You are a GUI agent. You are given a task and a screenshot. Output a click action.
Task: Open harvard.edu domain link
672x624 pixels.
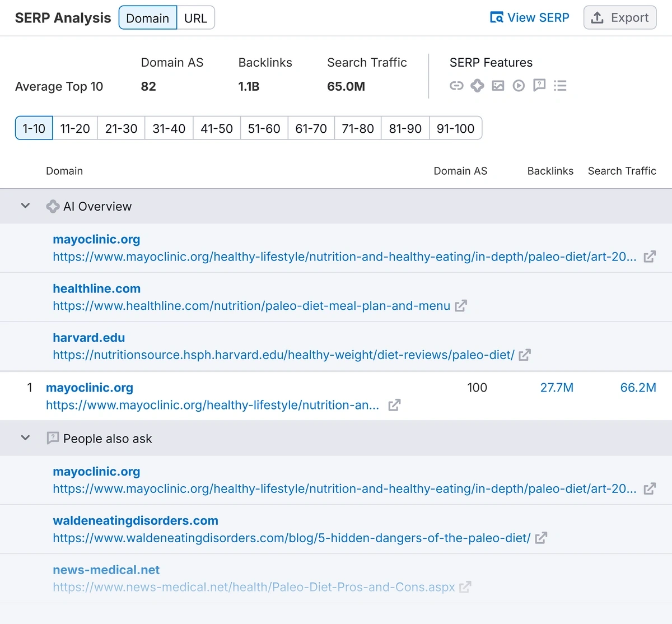click(x=89, y=338)
